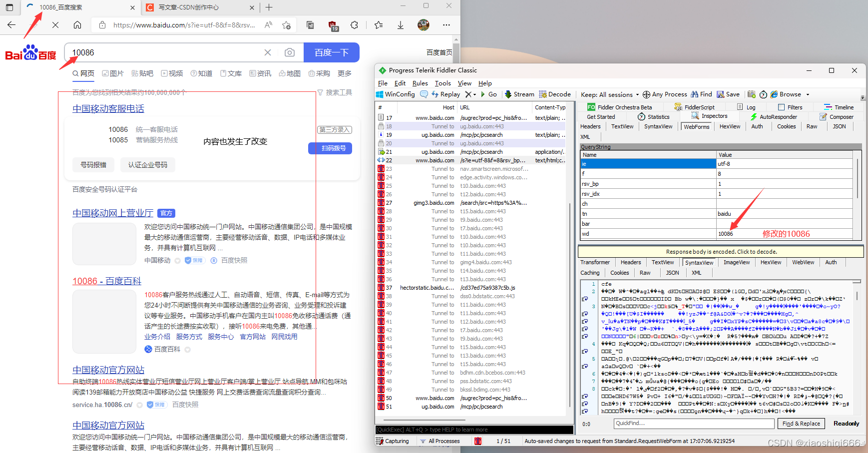The width and height of the screenshot is (868, 453).
Task: Stop loading the Baidu page
Action: [55, 25]
